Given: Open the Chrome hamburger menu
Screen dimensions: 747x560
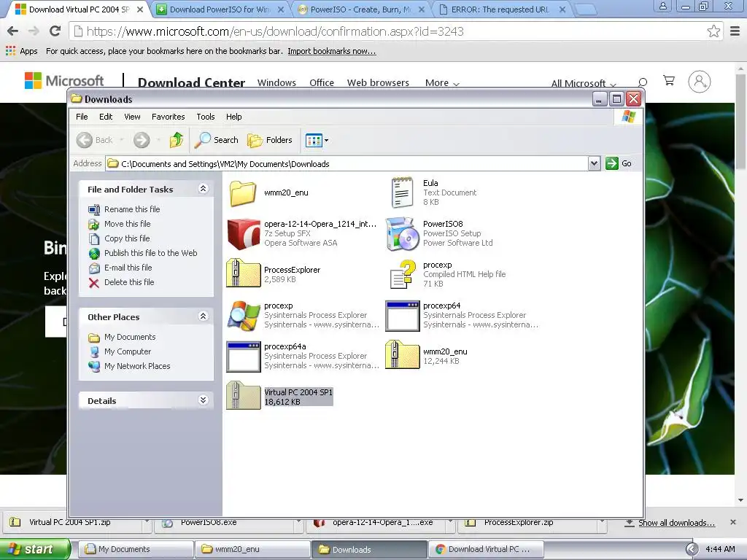Looking at the screenshot, I should pyautogui.click(x=735, y=31).
